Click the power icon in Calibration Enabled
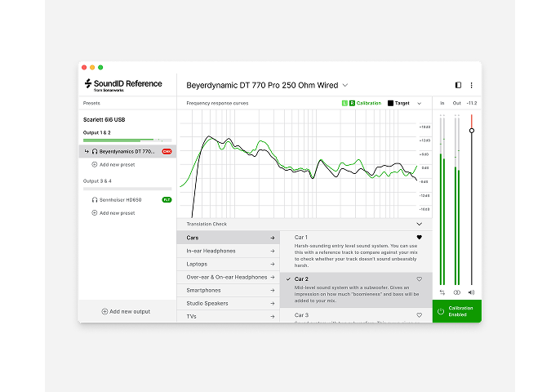560x392 pixels. [441, 311]
